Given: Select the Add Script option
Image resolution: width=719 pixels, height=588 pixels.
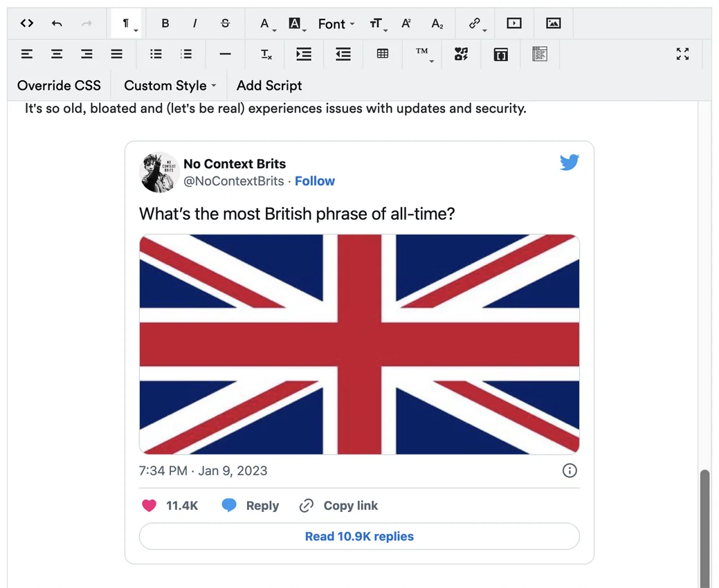Looking at the screenshot, I should [x=269, y=86].
